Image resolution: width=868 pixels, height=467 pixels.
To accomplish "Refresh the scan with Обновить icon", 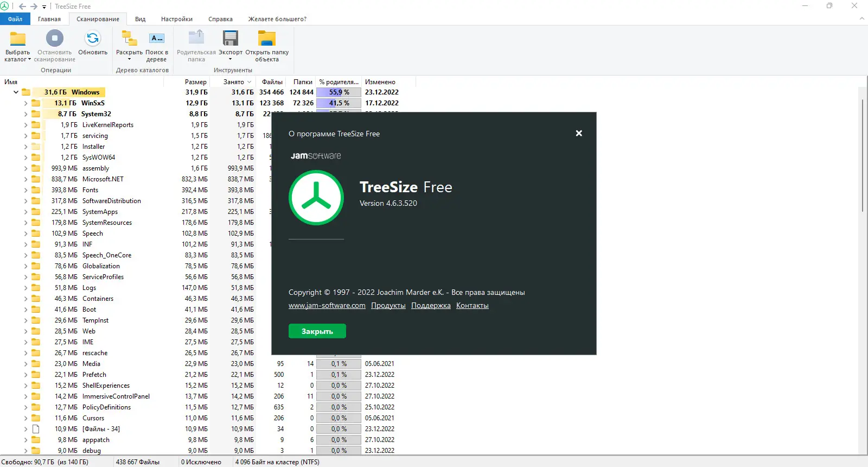I will pyautogui.click(x=93, y=39).
